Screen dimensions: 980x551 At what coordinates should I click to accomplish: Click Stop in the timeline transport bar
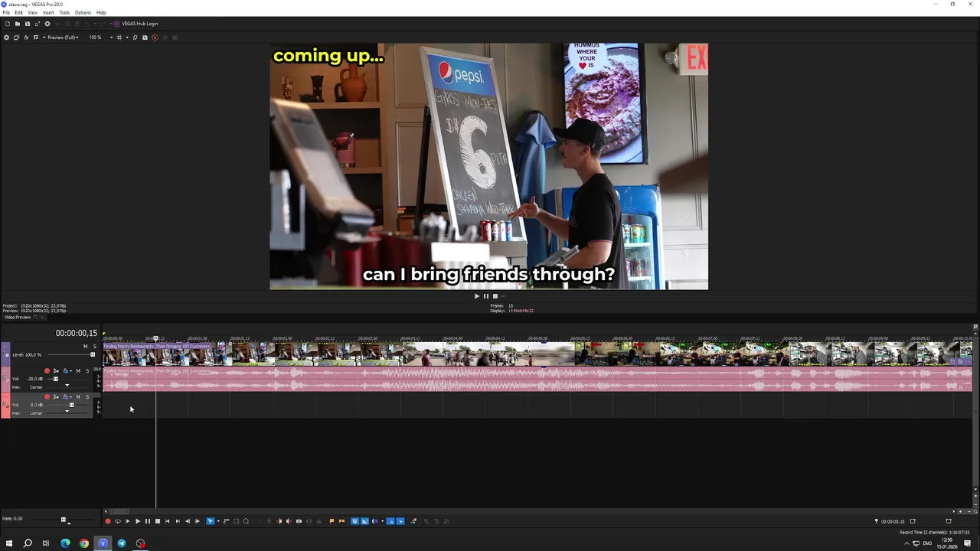pos(158,521)
